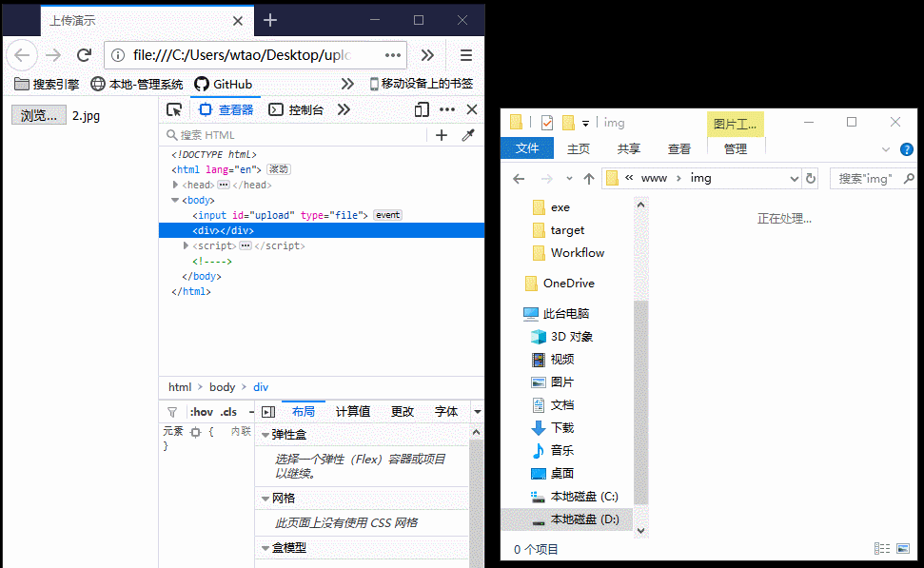Open the 搜索引擎 bookmark folder
This screenshot has height=568, width=924.
coord(47,84)
